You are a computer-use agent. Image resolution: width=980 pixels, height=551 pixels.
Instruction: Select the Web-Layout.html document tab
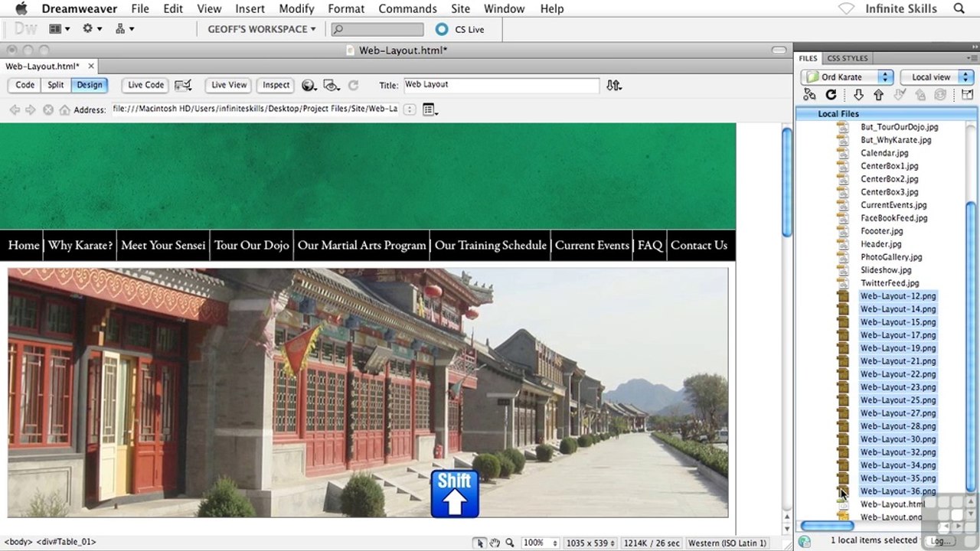tap(42, 67)
